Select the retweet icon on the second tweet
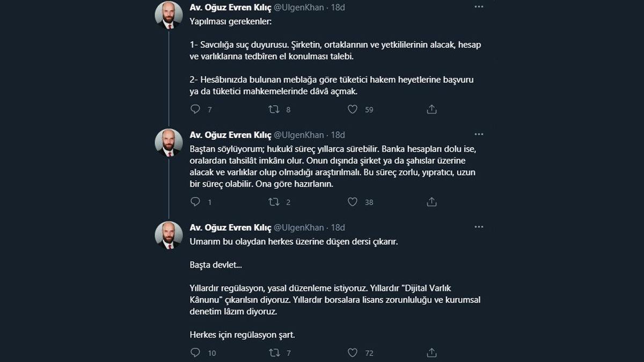 [x=274, y=202]
